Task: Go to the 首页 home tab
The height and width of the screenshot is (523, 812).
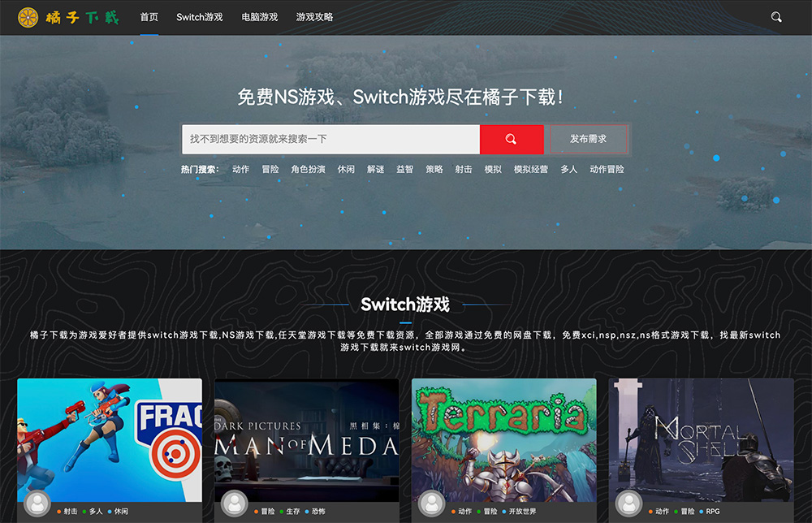Action: (x=149, y=17)
